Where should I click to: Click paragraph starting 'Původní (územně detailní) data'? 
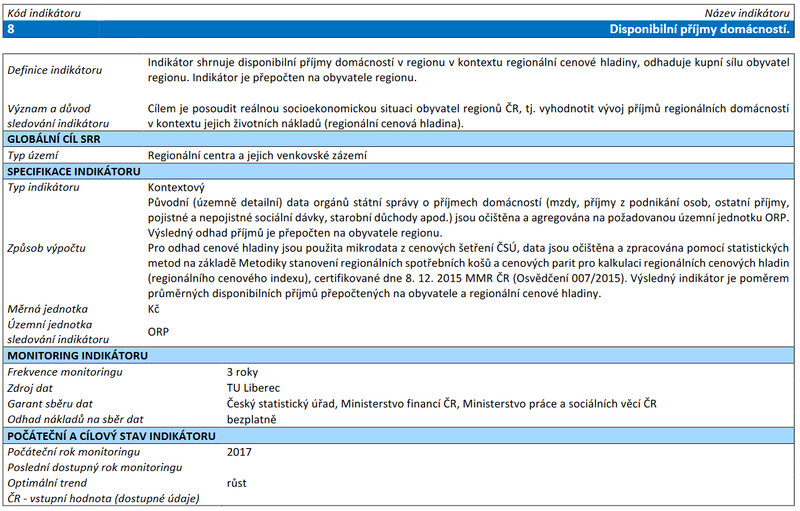(468, 218)
